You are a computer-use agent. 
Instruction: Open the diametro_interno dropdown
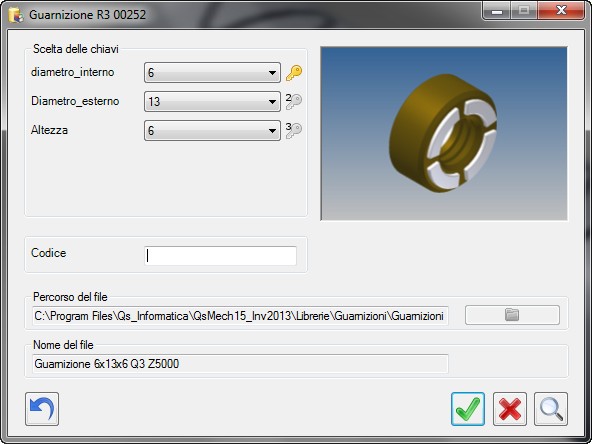(212, 72)
